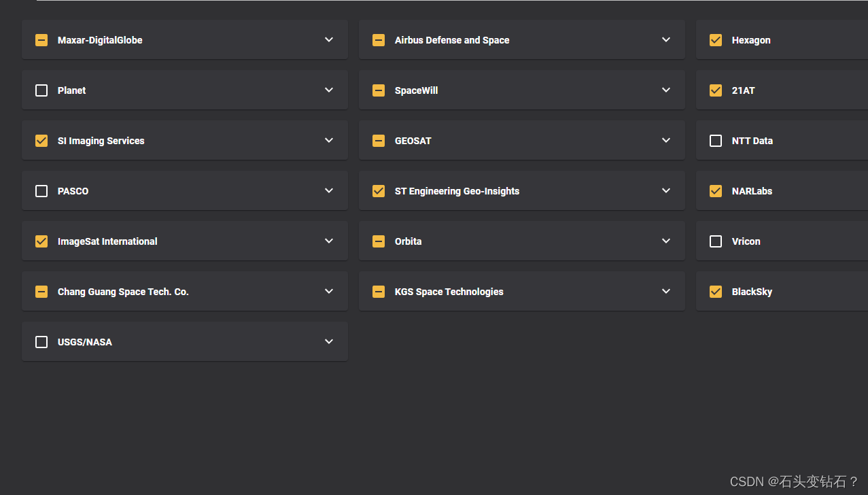Uncheck the BlackSky checkbox
Screen dimensions: 868x495
[716, 292]
